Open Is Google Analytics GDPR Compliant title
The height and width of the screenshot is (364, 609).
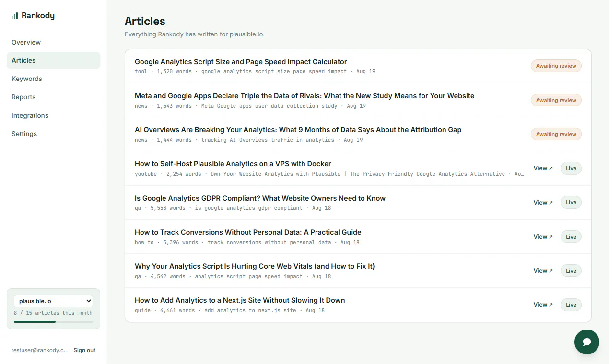click(x=260, y=198)
